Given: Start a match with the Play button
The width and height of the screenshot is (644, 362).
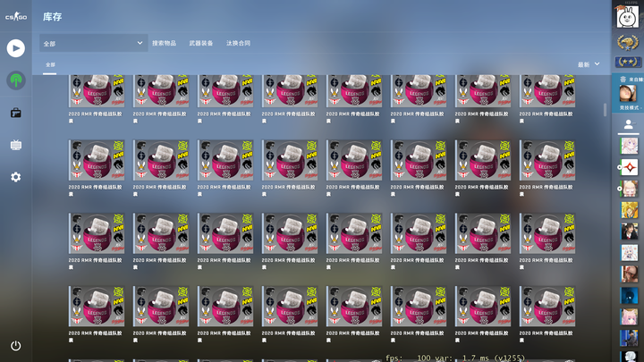Looking at the screenshot, I should tap(15, 48).
